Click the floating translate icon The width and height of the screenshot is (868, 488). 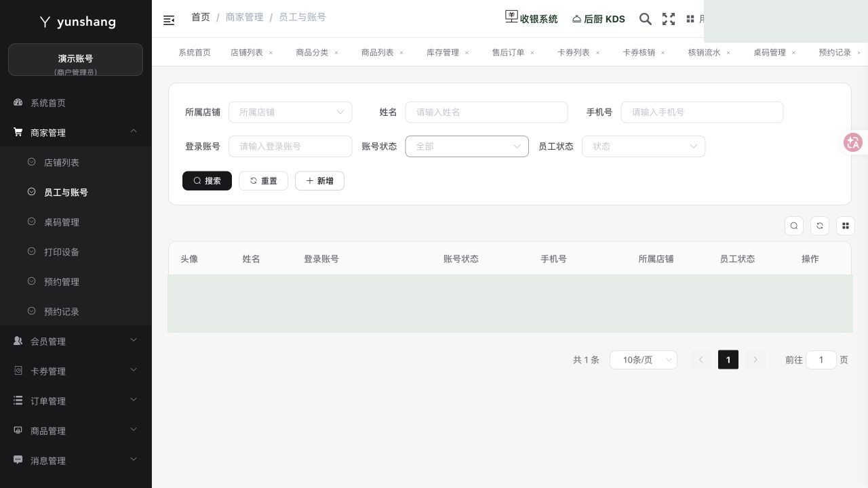point(853,142)
